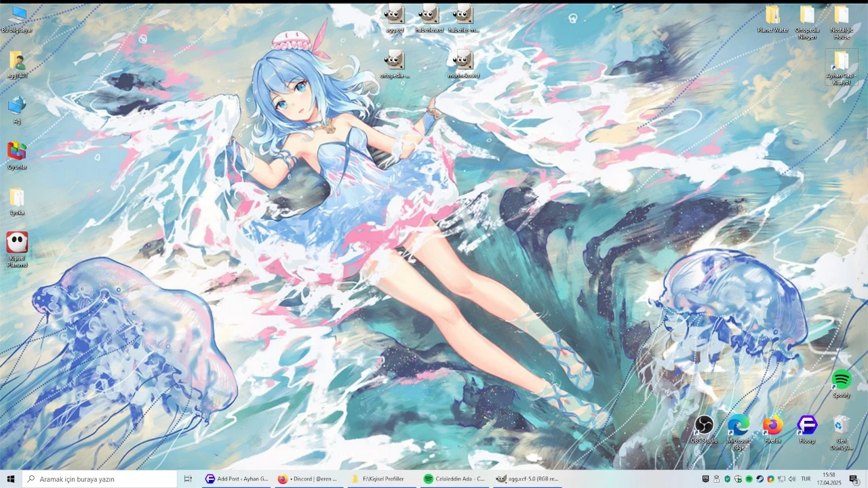Change TUR keyboard input language
The image size is (868, 488).
click(806, 479)
